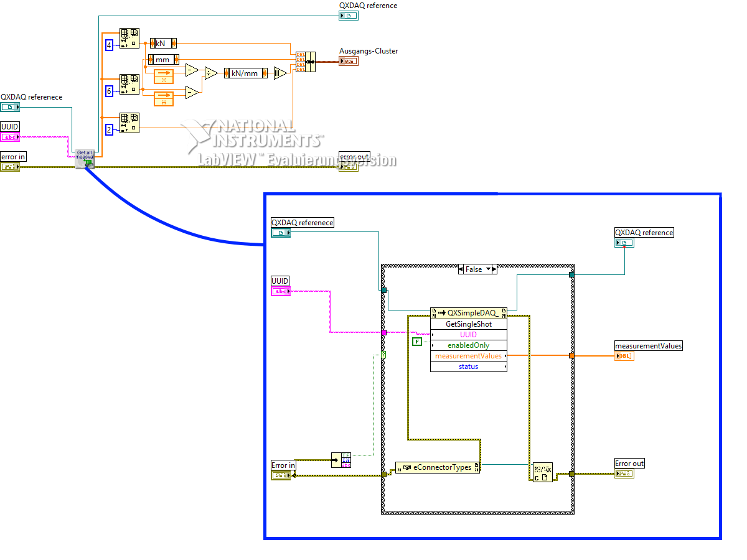Select the Close Reference node in the case structure
Viewport: 747px width, 560px height.
point(543,473)
